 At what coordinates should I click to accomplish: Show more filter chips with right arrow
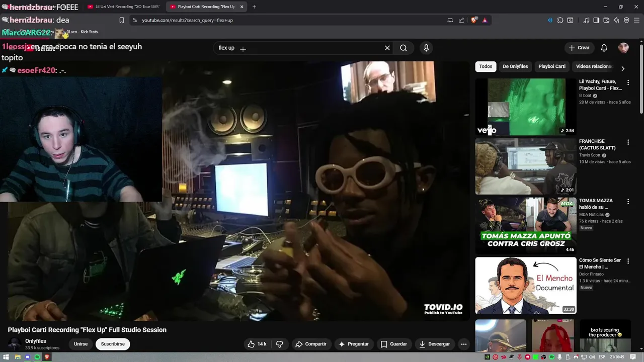coord(623,68)
